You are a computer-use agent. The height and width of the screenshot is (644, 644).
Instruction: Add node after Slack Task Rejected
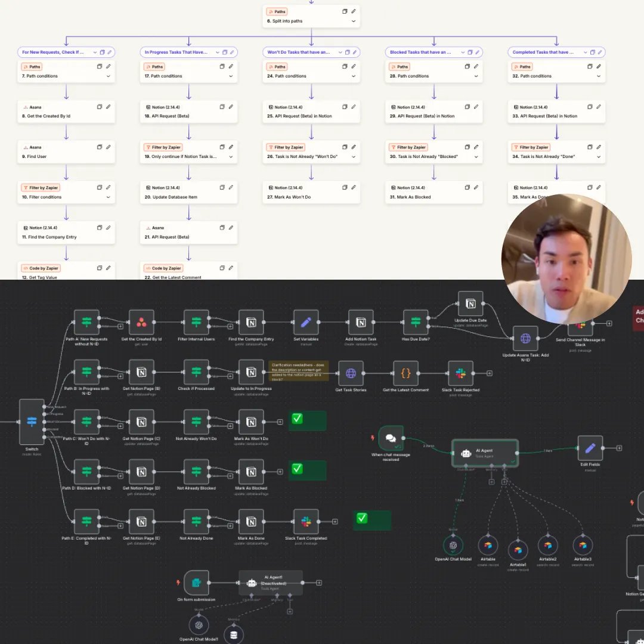(490, 373)
